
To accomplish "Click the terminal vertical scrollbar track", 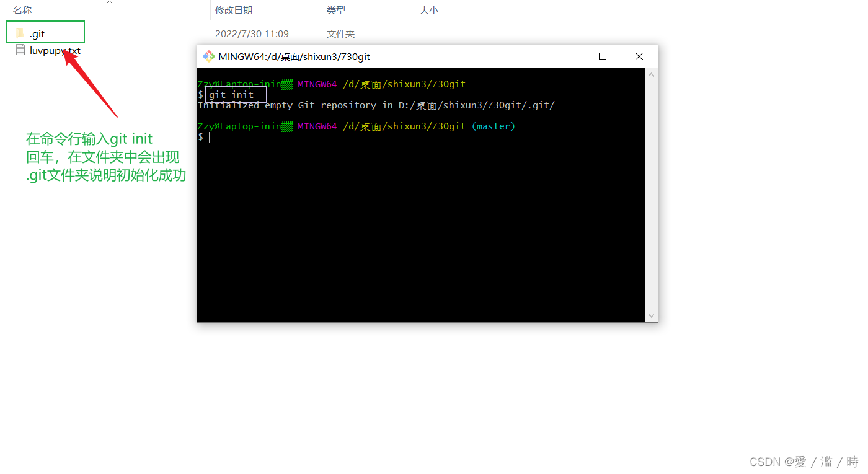I will click(651, 195).
